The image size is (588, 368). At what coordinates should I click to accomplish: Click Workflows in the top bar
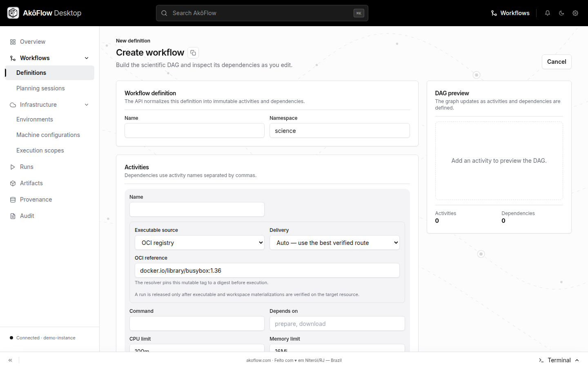point(510,13)
